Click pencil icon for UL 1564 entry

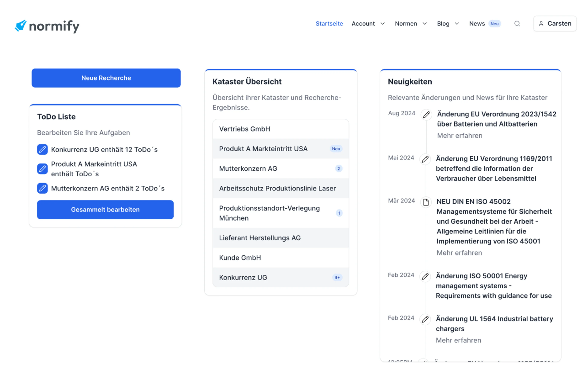click(425, 319)
